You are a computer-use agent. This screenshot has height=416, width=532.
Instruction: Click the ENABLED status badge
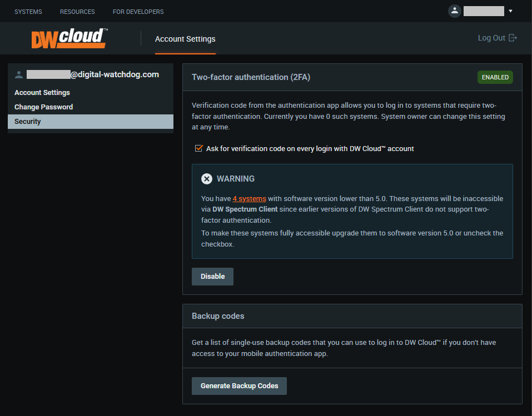[495, 77]
